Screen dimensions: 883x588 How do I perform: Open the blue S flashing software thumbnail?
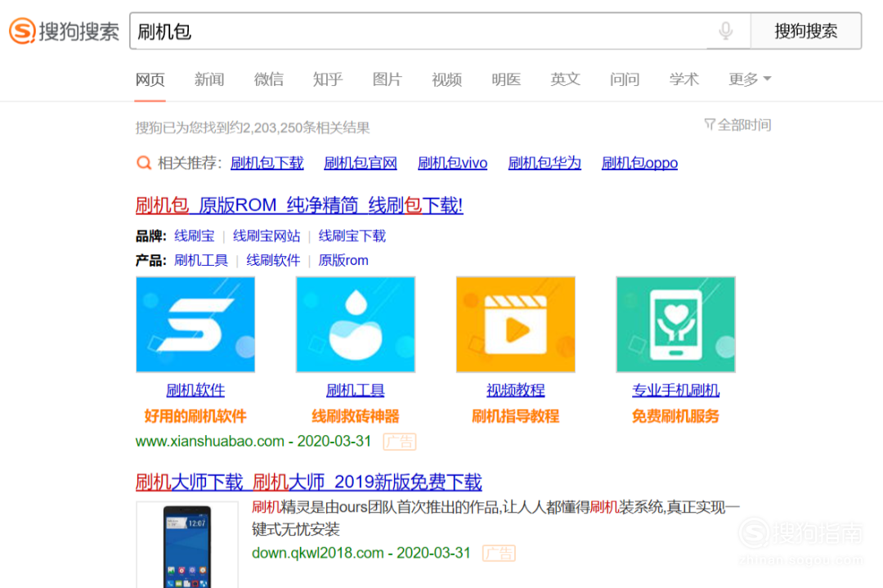[195, 325]
